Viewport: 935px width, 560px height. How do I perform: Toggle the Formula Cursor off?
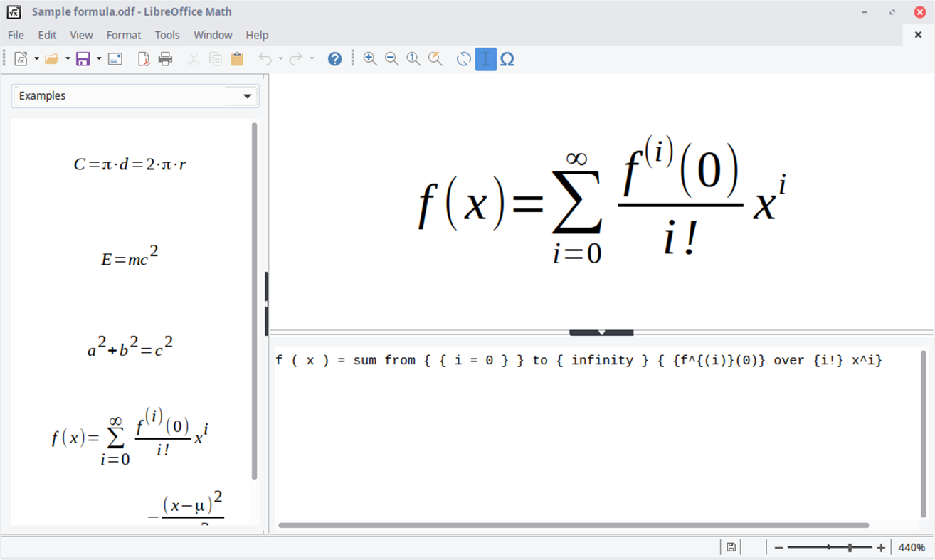[x=485, y=59]
